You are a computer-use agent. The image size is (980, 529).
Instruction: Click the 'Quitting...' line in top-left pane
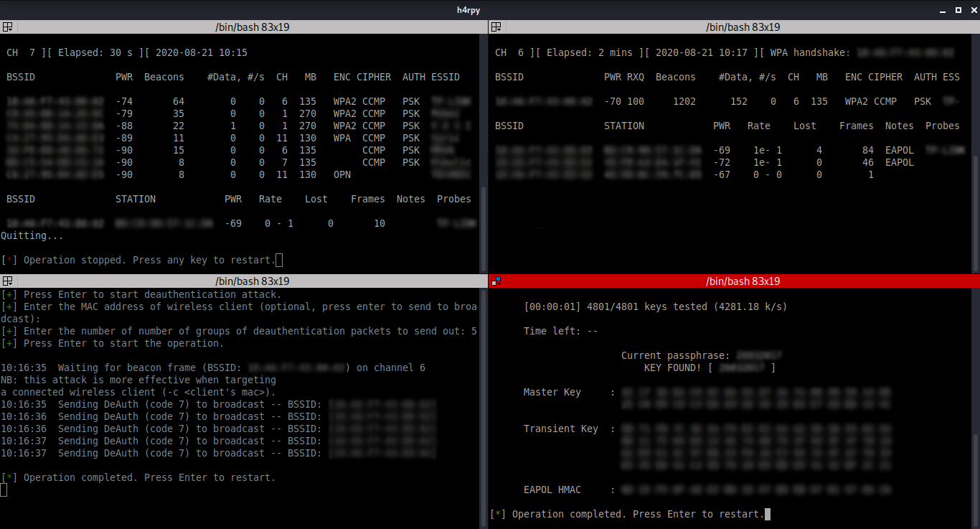tap(32, 235)
